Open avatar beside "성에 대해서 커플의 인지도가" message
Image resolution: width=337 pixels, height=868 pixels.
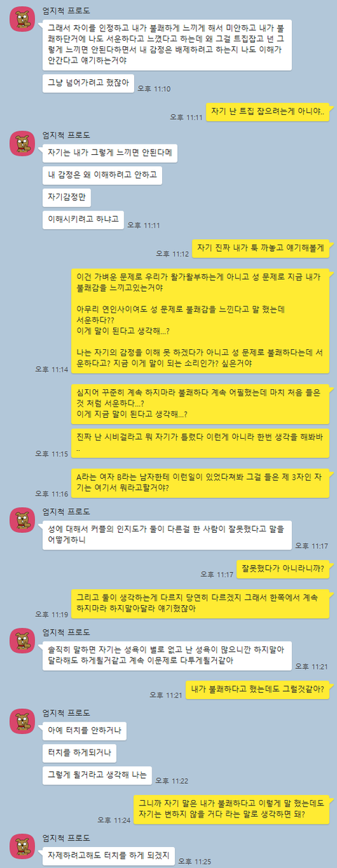[22, 519]
